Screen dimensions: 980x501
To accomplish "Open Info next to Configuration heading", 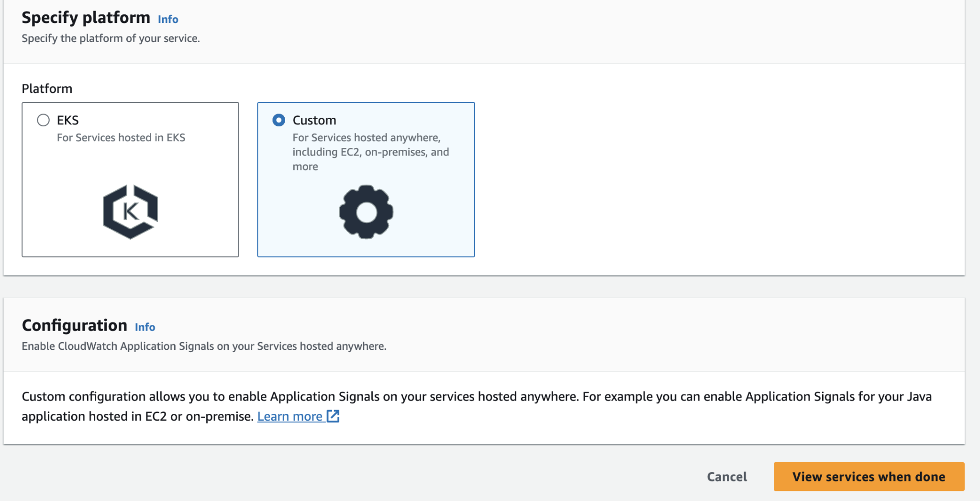I will (x=146, y=327).
